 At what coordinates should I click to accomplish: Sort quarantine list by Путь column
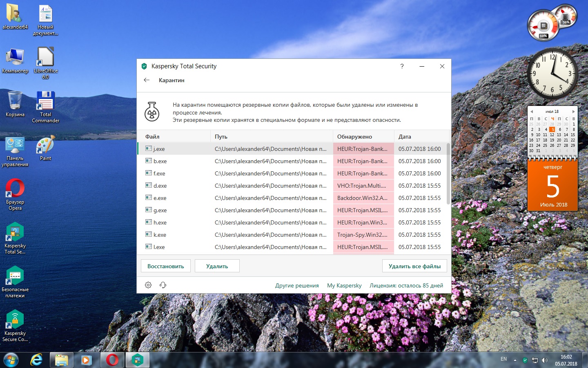(272, 137)
